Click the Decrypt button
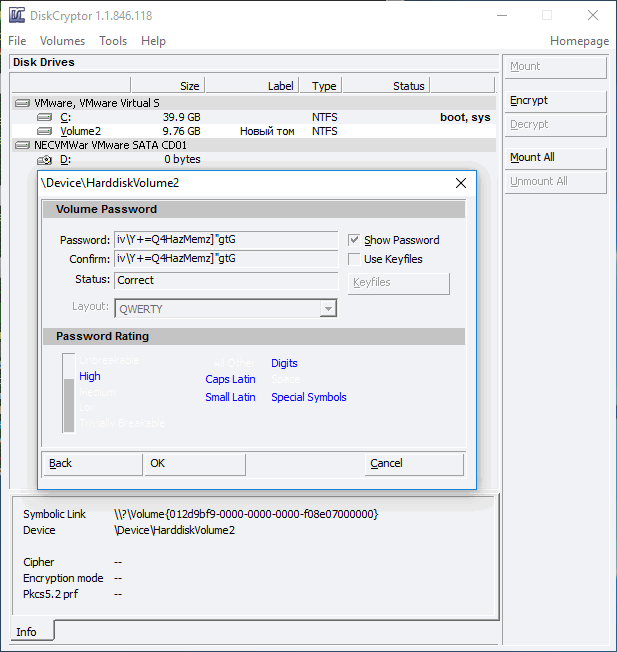Image resolution: width=617 pixels, height=652 pixels. coord(556,125)
